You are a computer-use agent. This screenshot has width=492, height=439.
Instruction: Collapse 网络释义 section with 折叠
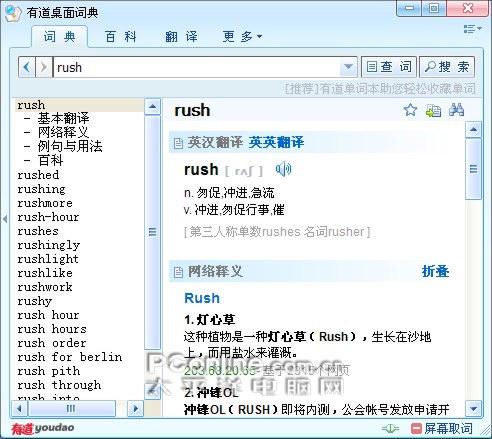coord(435,271)
